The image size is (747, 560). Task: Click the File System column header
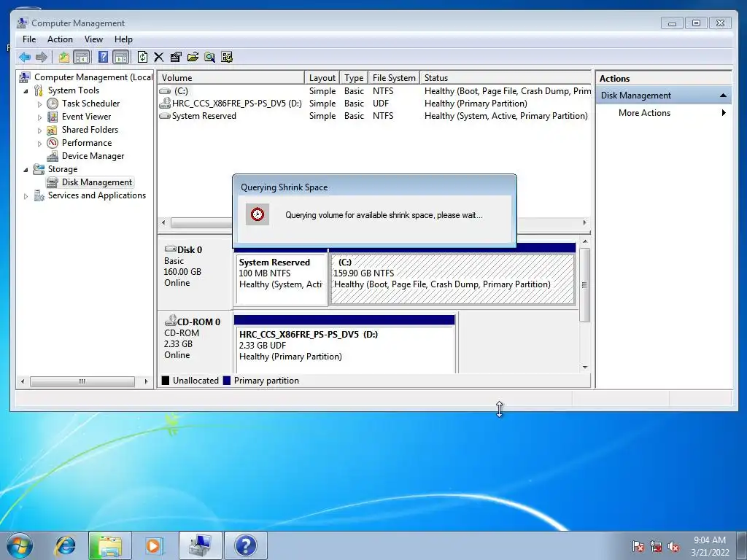[x=394, y=77]
